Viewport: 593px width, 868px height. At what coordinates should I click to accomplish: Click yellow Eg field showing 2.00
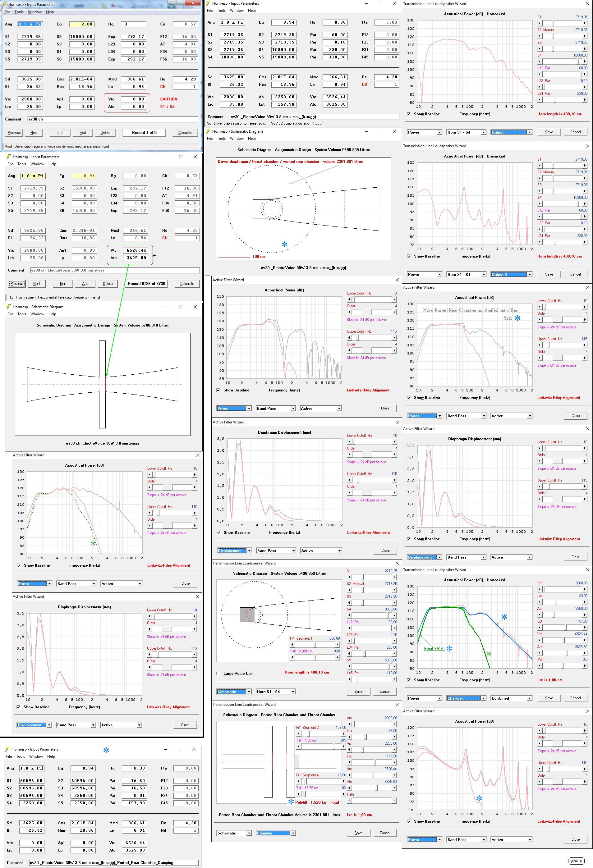click(x=82, y=24)
